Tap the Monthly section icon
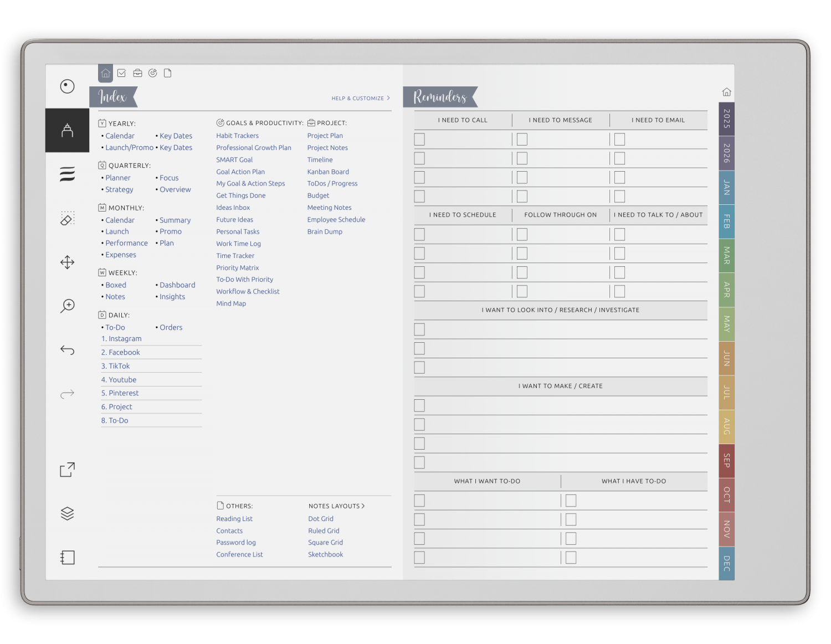The width and height of the screenshot is (831, 644). (102, 208)
